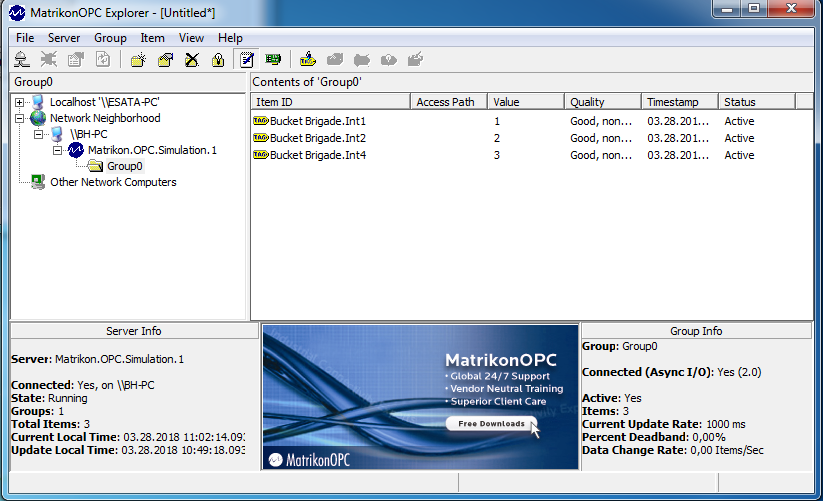Viewport: 823px width, 501px height.
Task: Sort by the Status column header
Action: coord(757,102)
